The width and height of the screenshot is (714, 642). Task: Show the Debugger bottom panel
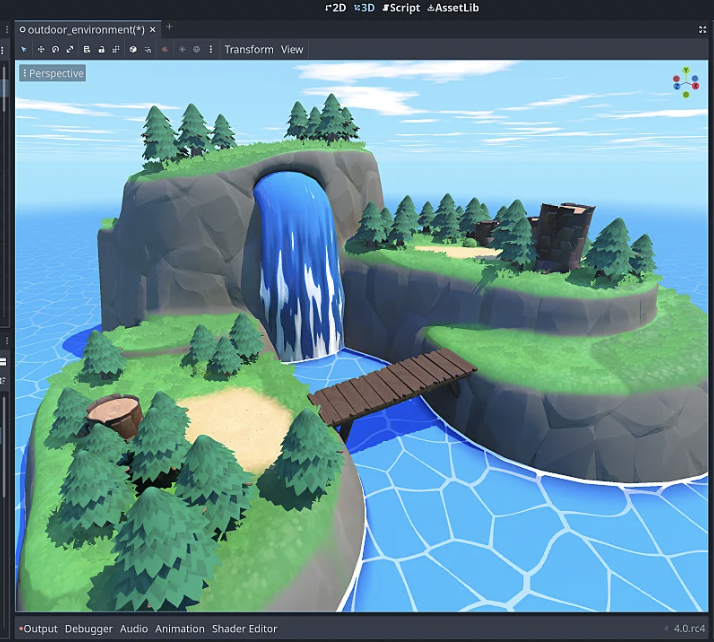89,629
